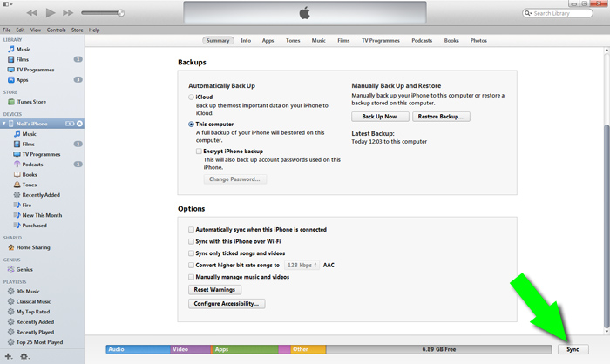Open Books icon under Neil's iPhone
The width and height of the screenshot is (610, 364).
(17, 175)
